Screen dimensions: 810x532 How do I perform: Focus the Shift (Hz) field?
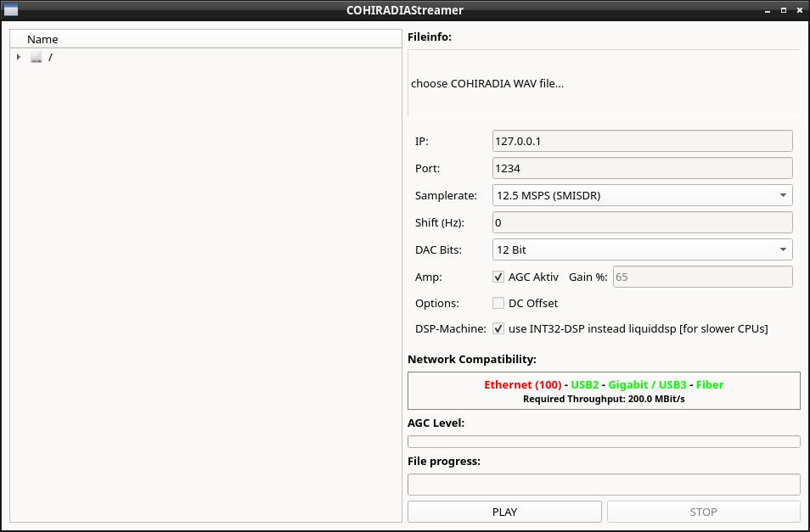tap(642, 222)
